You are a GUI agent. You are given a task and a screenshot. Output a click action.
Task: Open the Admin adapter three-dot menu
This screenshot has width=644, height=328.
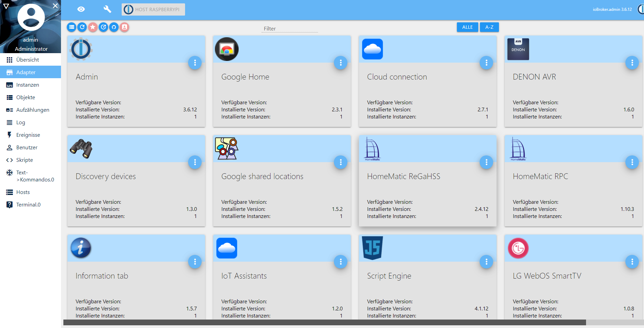coord(195,63)
